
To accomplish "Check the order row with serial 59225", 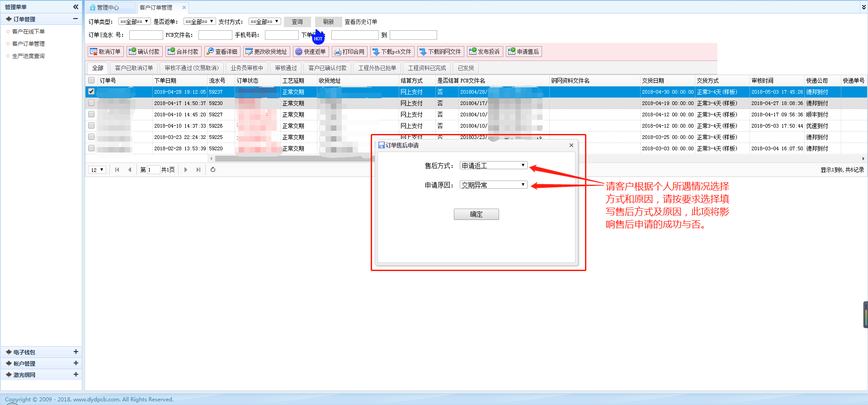I will (91, 137).
